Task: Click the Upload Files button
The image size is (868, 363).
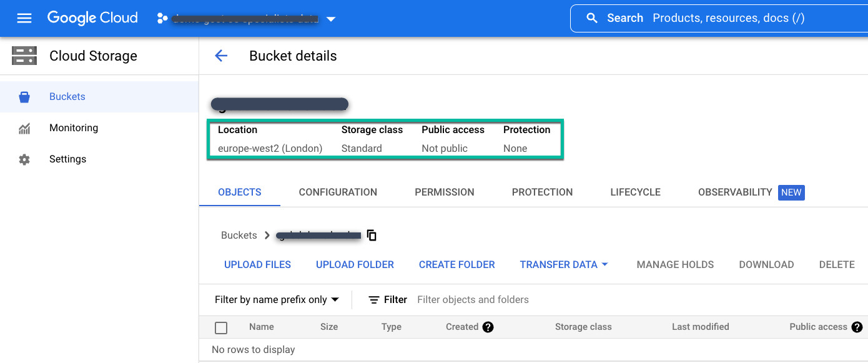Action: [x=257, y=264]
